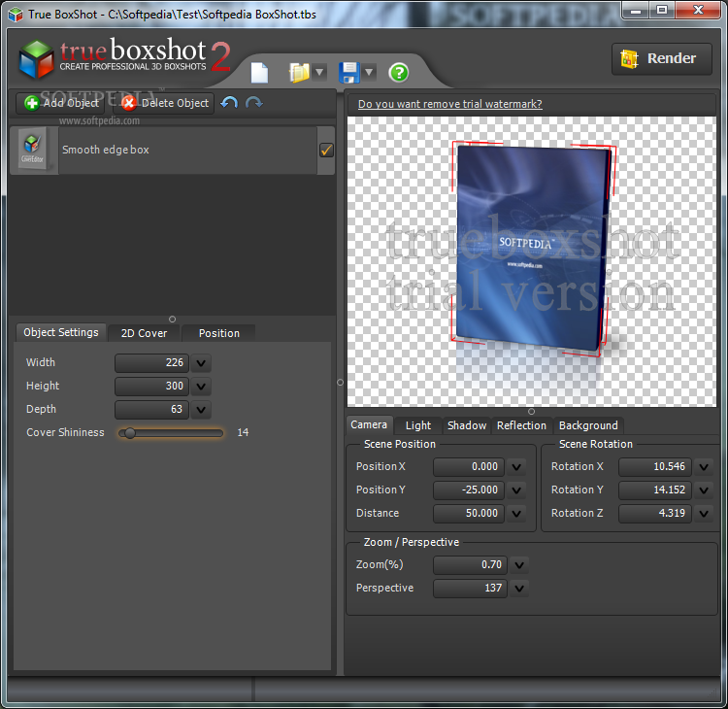
Task: Click the Perspective value field
Action: click(470, 588)
